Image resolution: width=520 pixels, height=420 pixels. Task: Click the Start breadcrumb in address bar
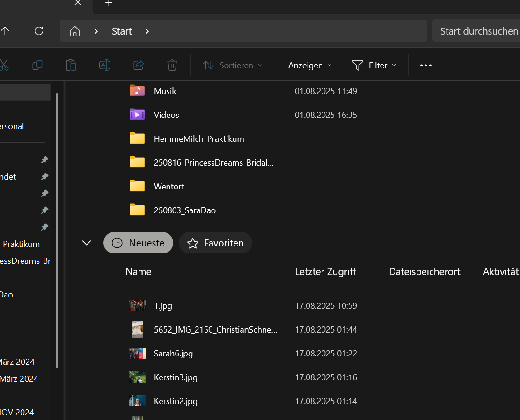(x=122, y=31)
